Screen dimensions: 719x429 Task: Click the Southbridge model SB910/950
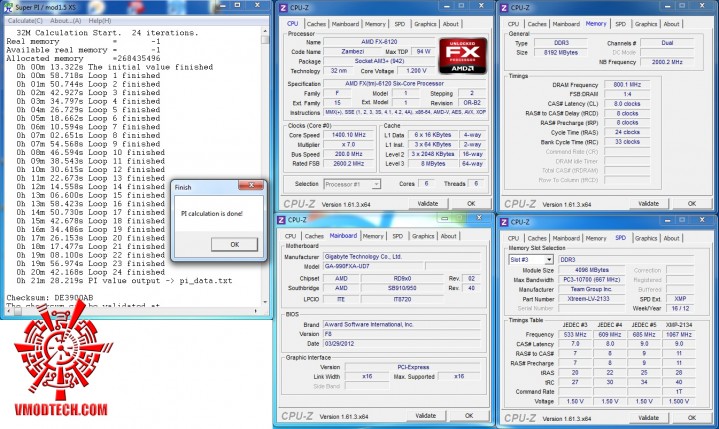(402, 288)
